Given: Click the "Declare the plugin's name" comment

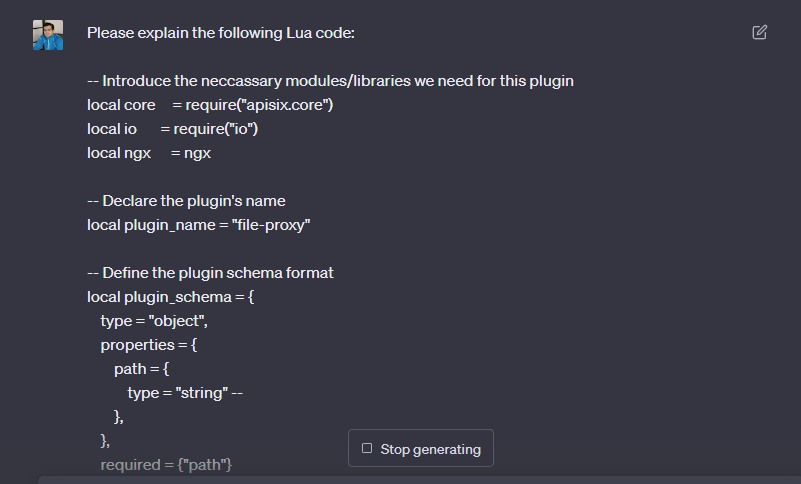Looking at the screenshot, I should (x=186, y=201).
